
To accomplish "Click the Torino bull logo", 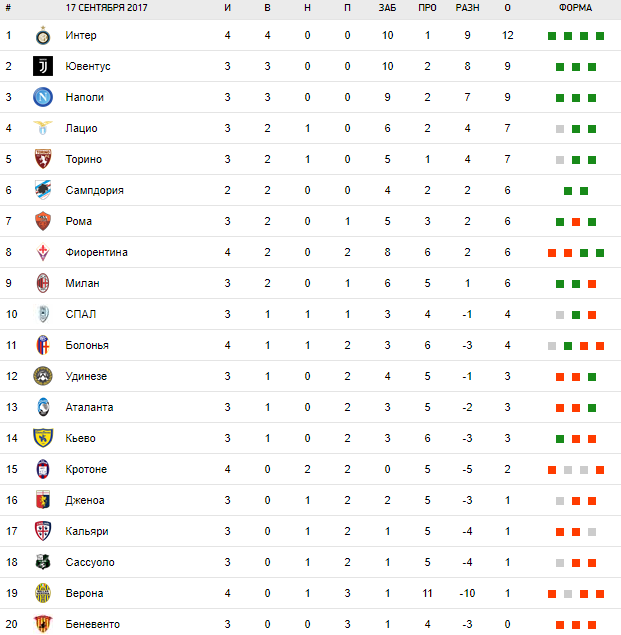I will pyautogui.click(x=42, y=160).
